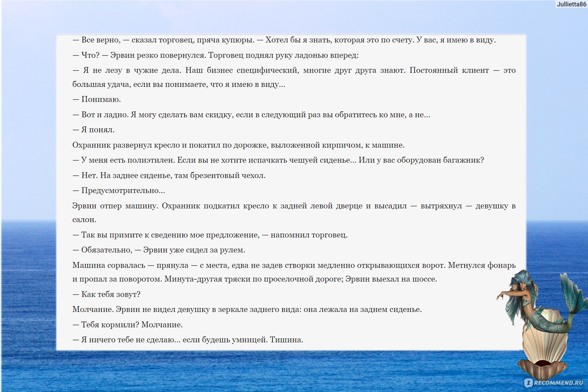Click the line starting "— Я ничего тебе не сделаю"
The width and height of the screenshot is (588, 392).
click(188, 340)
